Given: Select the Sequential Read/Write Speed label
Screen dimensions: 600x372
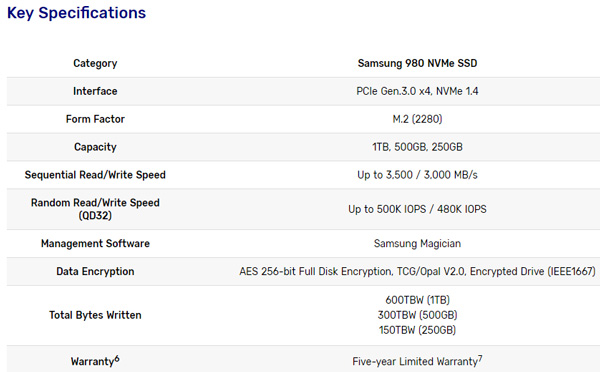Looking at the screenshot, I should [x=95, y=175].
